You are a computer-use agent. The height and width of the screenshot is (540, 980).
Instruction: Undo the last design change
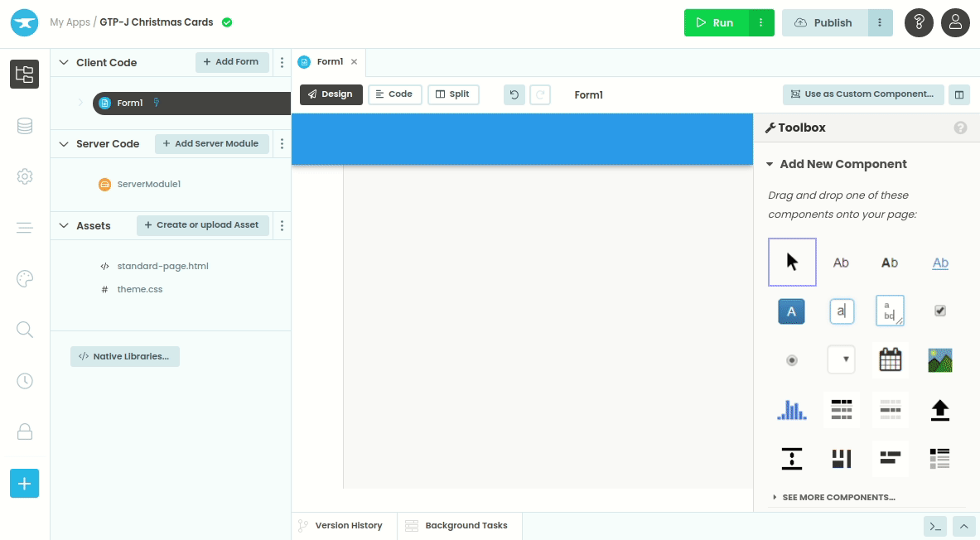514,94
